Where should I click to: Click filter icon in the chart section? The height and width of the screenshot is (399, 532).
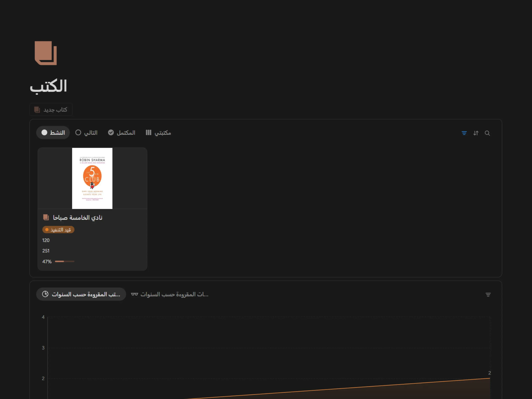click(x=488, y=294)
